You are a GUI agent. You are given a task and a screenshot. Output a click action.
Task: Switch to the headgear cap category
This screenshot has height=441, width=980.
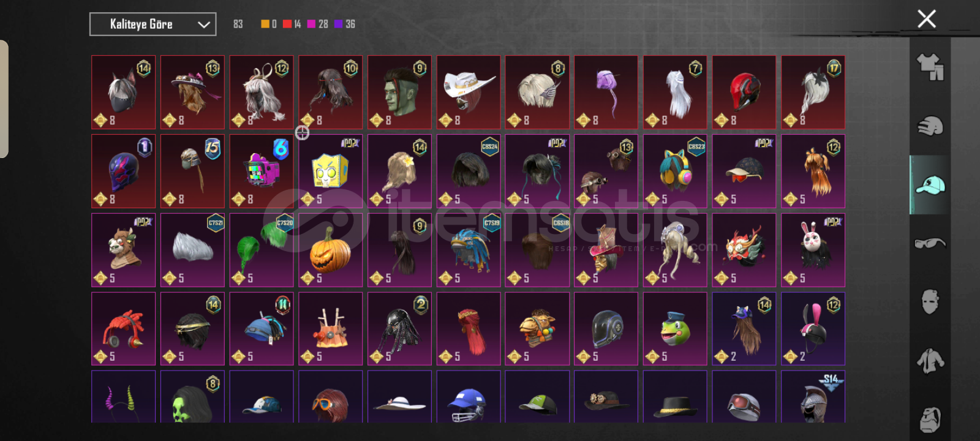tap(930, 184)
